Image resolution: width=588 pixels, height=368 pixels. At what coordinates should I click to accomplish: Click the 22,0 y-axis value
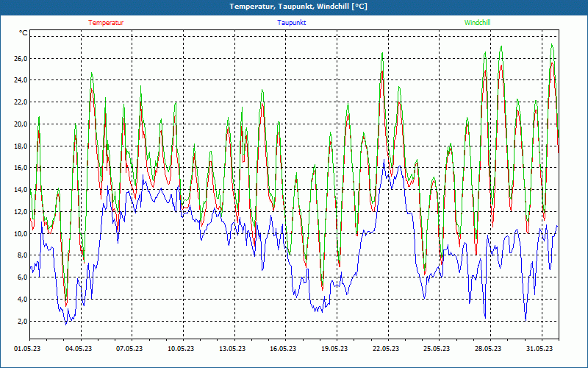(21, 102)
